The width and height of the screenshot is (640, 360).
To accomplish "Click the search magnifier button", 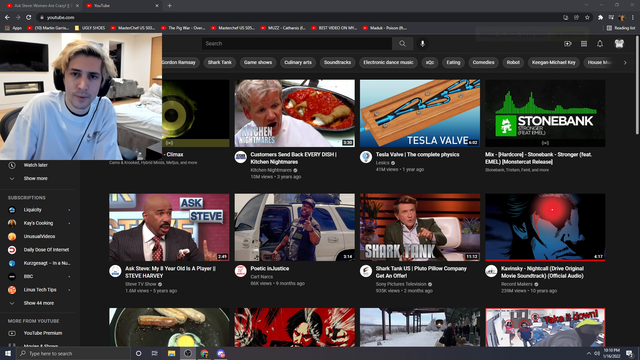I will tap(402, 44).
